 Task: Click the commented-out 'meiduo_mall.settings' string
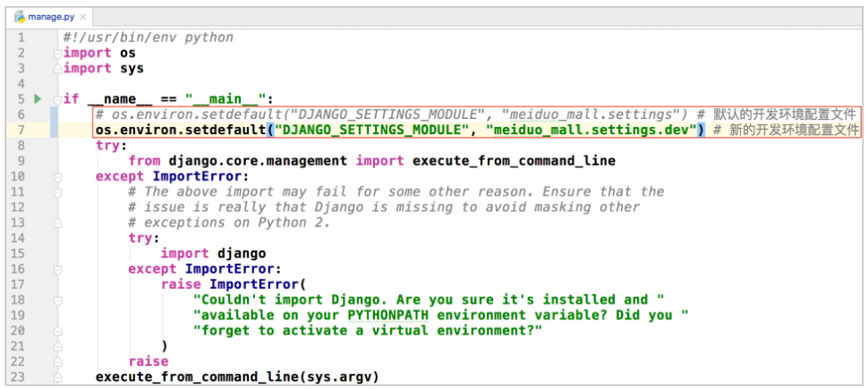pos(591,114)
